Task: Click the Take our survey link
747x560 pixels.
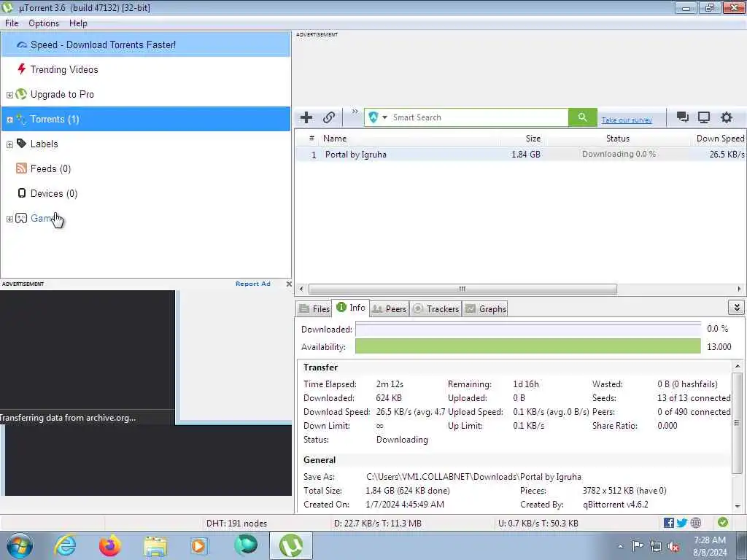Action: 627,120
